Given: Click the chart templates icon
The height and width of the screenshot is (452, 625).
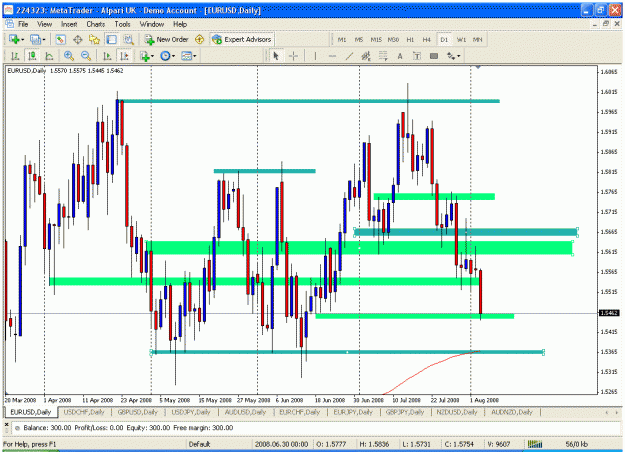Looking at the screenshot, I should coord(186,56).
